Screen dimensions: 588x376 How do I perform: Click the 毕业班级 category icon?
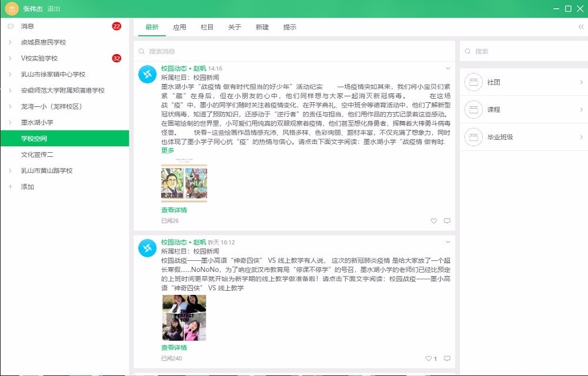[473, 137]
